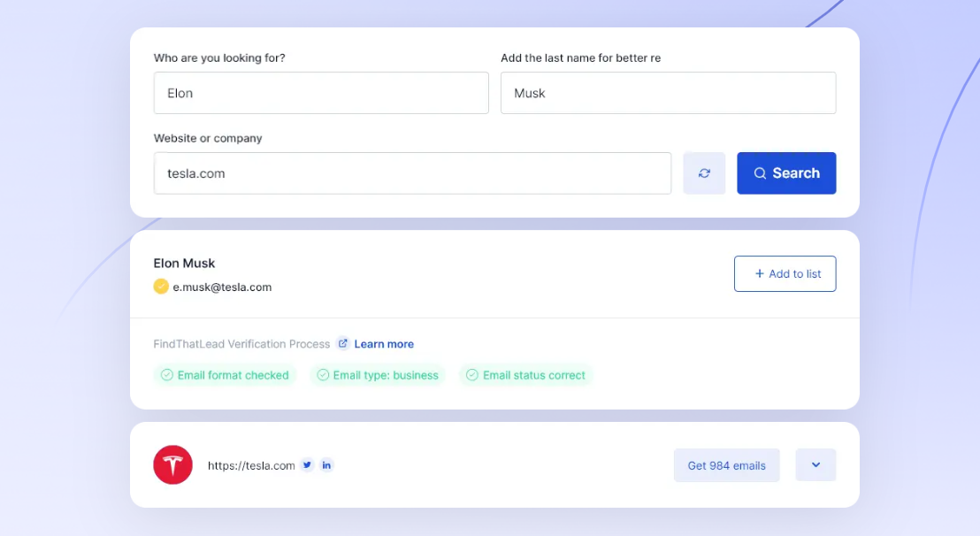
Task: Focus the last name field containing Musk
Action: click(x=668, y=93)
